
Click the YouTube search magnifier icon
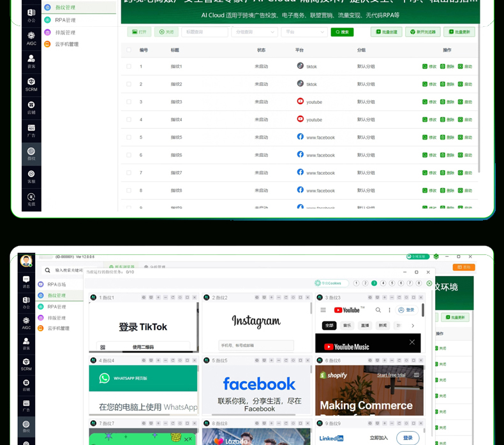pos(378,310)
